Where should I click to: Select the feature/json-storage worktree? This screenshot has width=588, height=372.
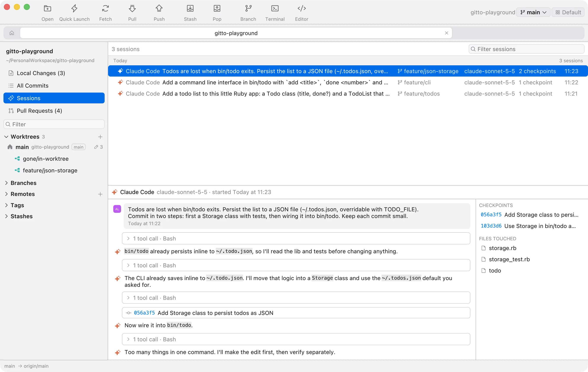54,170
